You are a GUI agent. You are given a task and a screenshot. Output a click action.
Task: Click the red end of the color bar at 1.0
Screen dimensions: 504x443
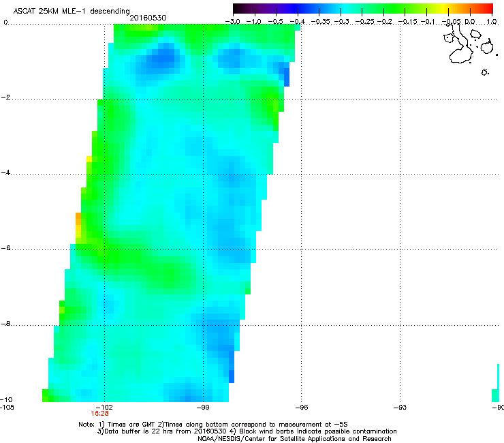coord(490,9)
